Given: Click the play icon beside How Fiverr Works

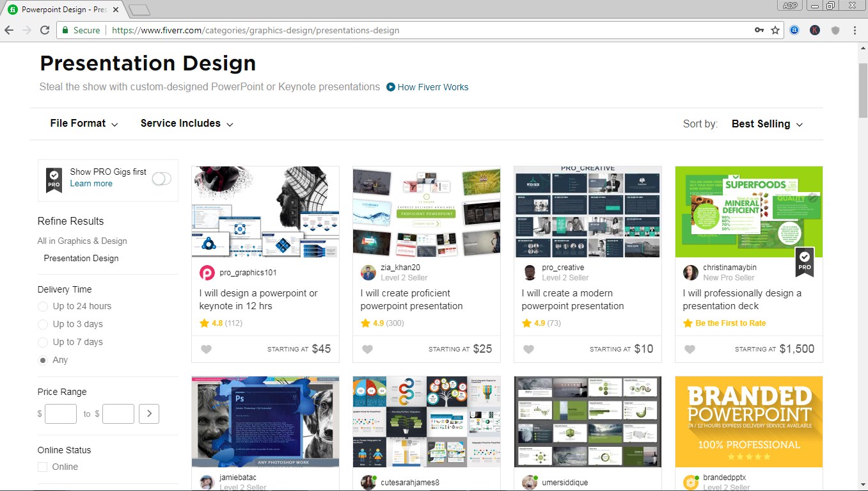Looking at the screenshot, I should 391,87.
